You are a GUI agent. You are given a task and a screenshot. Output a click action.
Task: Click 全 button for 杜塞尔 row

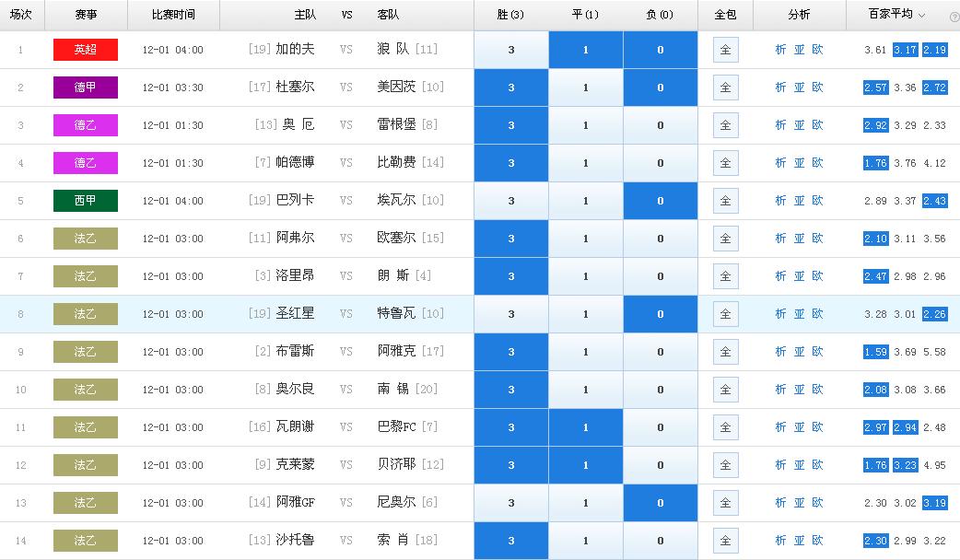pyautogui.click(x=725, y=87)
